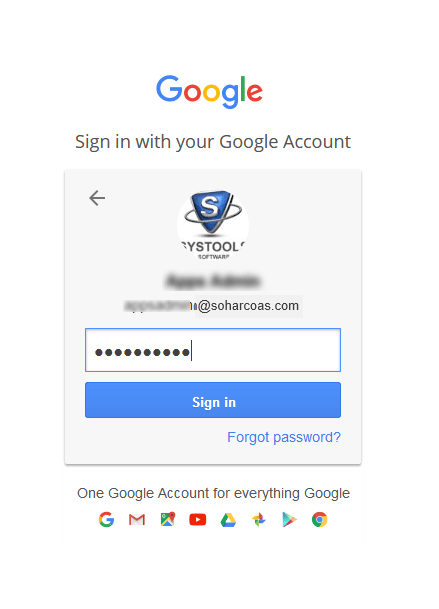The image size is (439, 609).
Task: Click the blue Sign in button
Action: (213, 400)
